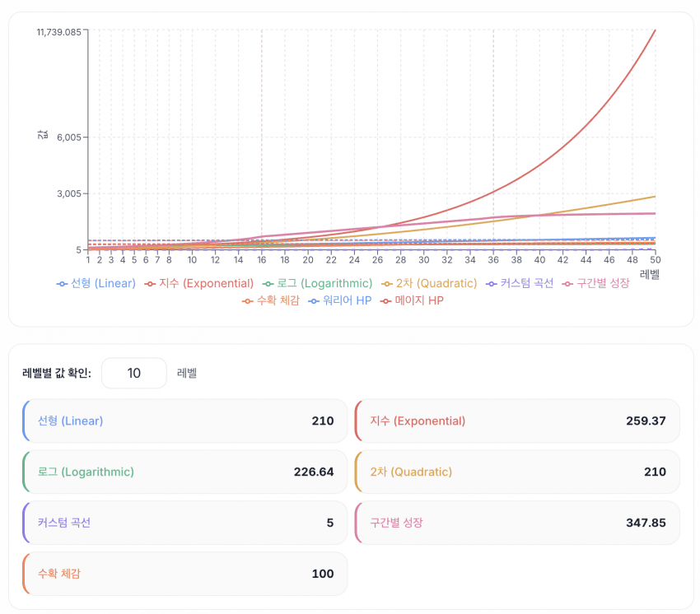Image resolution: width=700 pixels, height=614 pixels.
Task: Click the 메이지 HP legend marker icon
Action: point(386,301)
